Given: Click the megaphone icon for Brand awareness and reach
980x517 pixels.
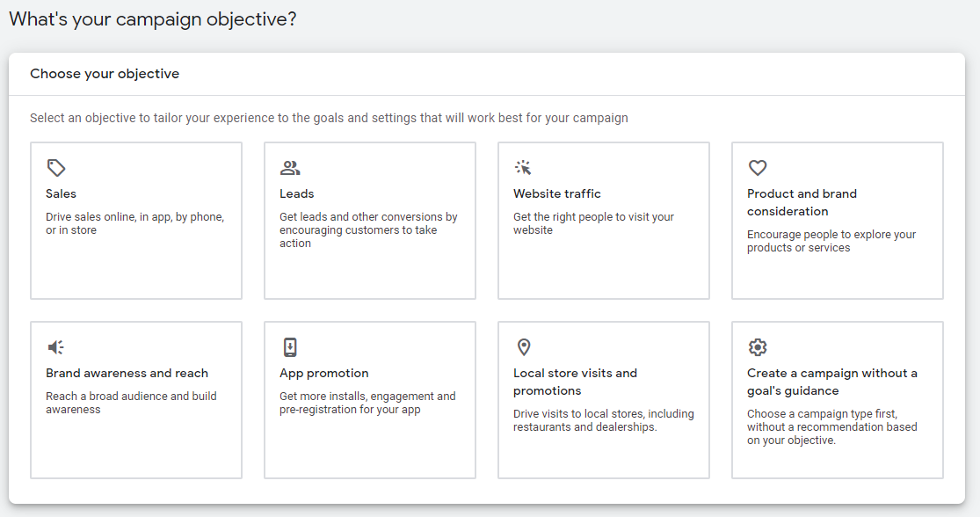Looking at the screenshot, I should click(x=57, y=346).
